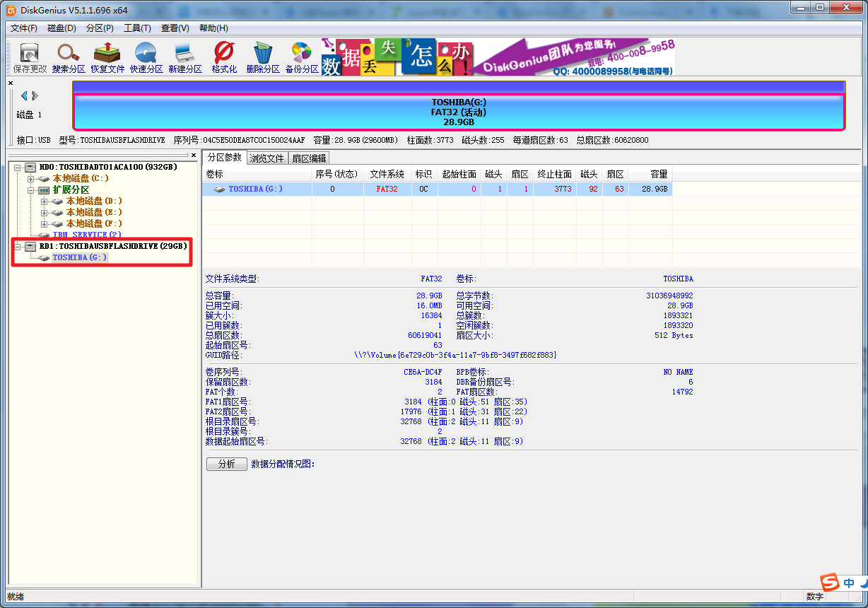This screenshot has height=608, width=868.
Task: Switch to the 扇区编辑 tab
Action: pos(309,158)
